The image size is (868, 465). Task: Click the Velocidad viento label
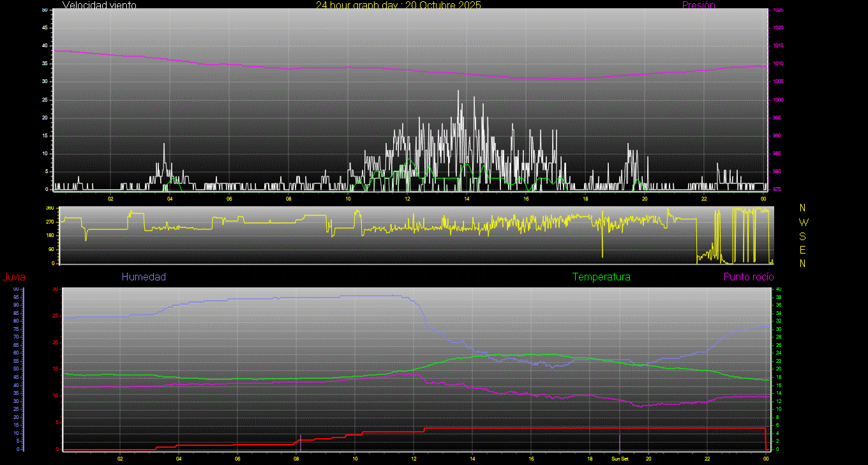click(x=99, y=5)
